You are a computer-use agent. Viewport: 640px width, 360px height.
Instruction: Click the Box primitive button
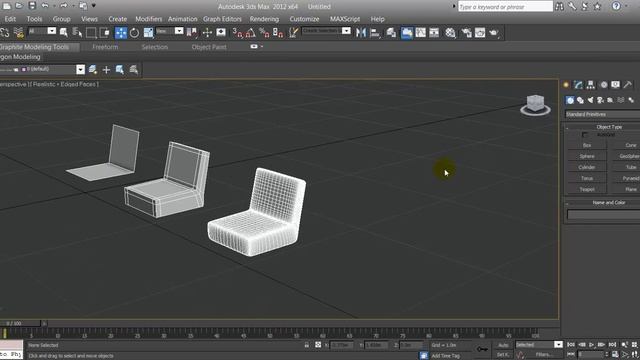587,145
